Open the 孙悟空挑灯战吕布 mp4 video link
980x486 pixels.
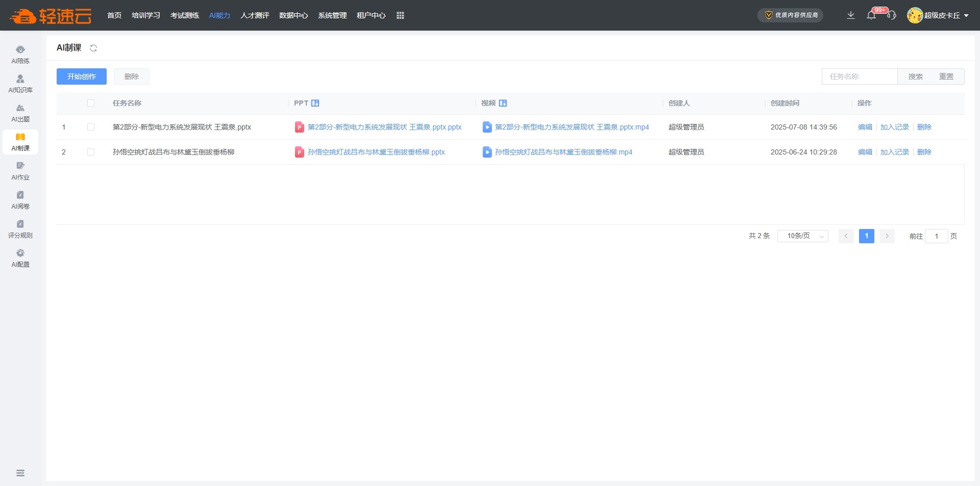563,152
